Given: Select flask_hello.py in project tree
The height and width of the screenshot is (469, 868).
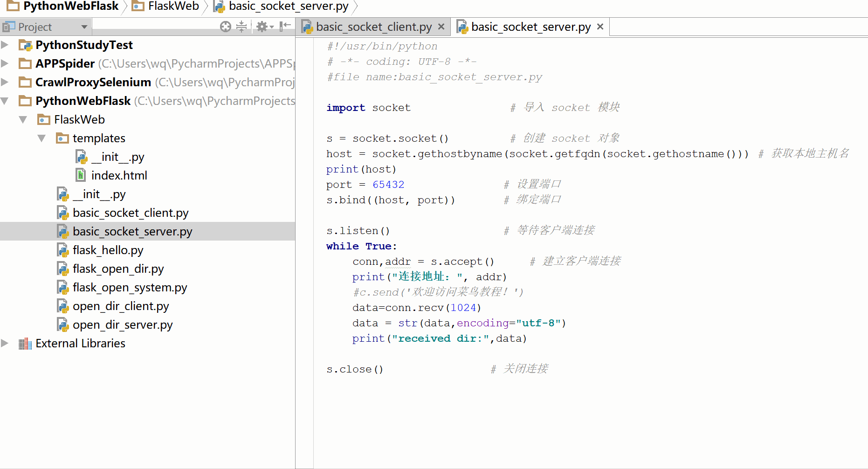Looking at the screenshot, I should click(x=108, y=250).
